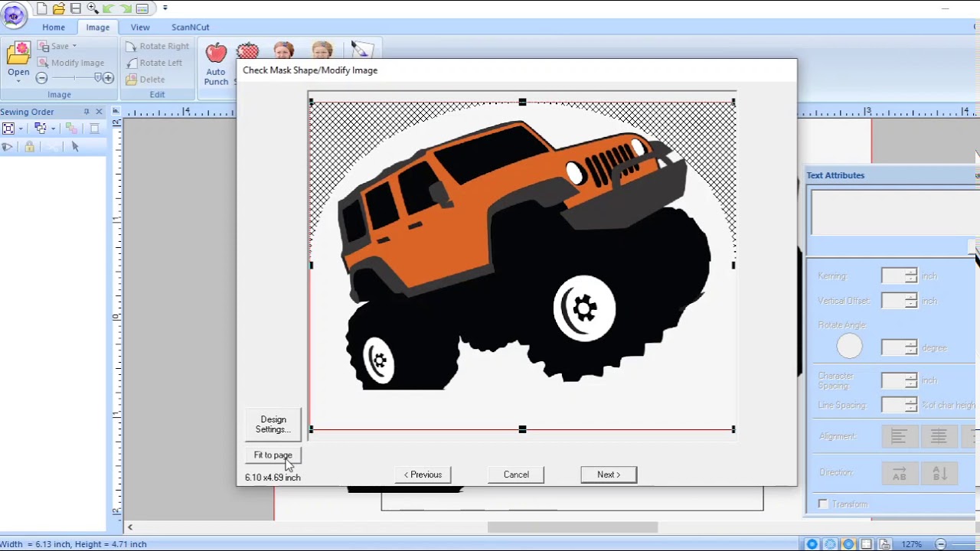The height and width of the screenshot is (551, 980).
Task: Click the square frame icon in Sewing Order
Action: 94,129
